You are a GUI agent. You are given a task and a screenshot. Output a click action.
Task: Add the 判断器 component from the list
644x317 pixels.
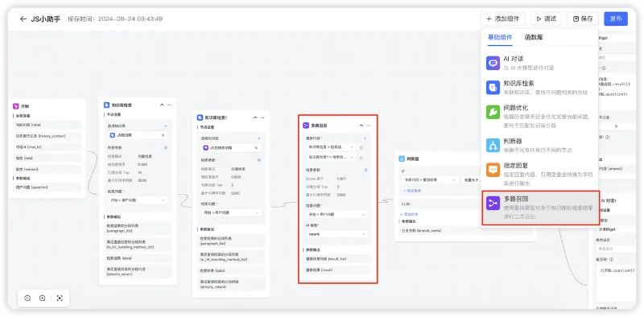[539, 145]
